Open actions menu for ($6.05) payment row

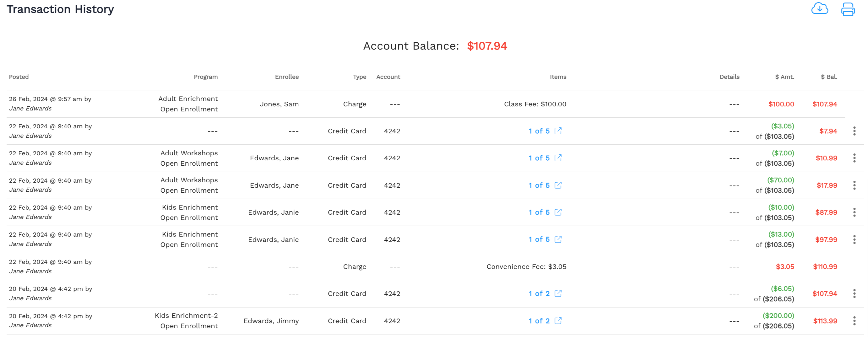[854, 294]
